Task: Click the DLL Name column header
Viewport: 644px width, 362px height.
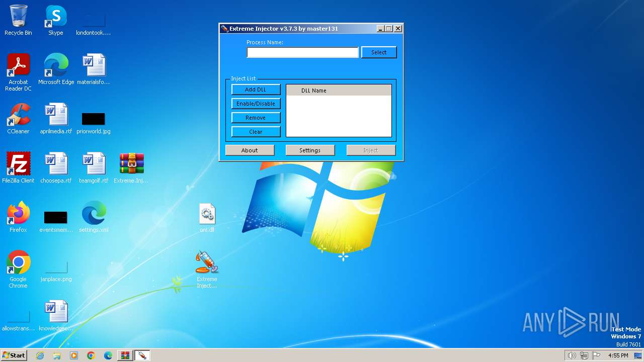Action: pyautogui.click(x=339, y=90)
